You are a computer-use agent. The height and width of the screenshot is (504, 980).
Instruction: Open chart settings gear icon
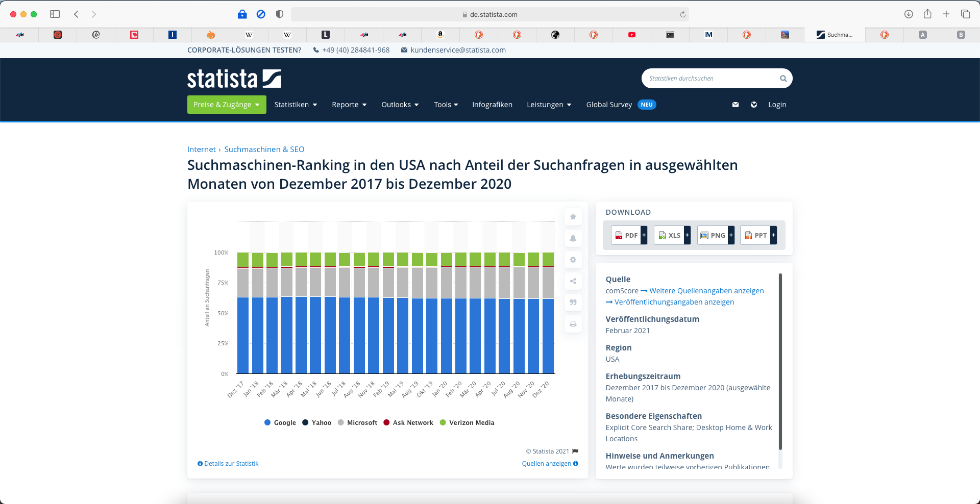pyautogui.click(x=573, y=260)
